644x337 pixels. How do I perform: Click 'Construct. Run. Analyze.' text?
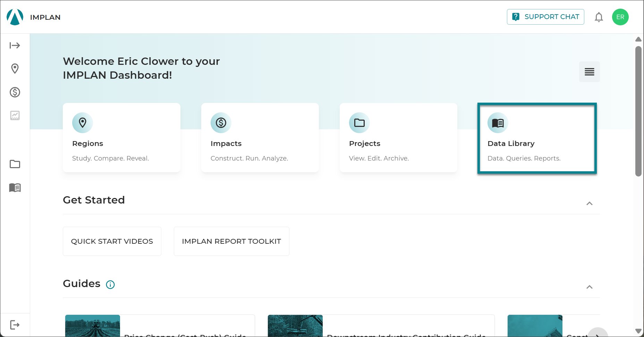coord(249,158)
